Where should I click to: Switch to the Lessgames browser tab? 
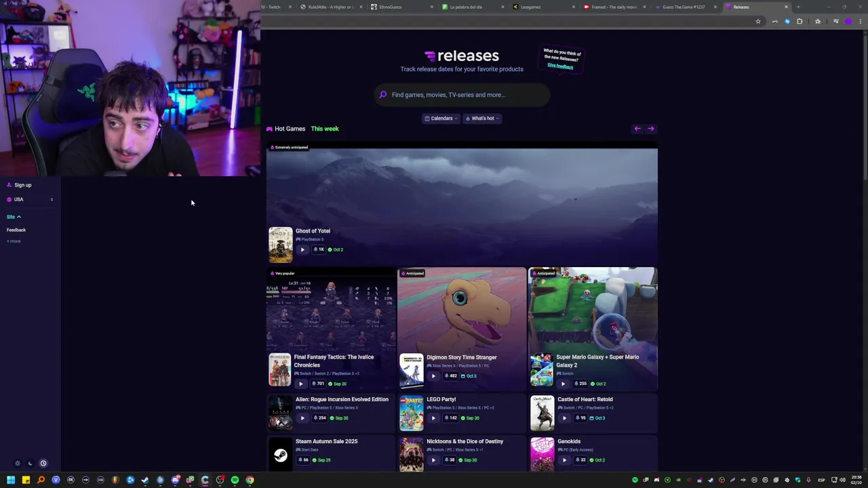click(x=542, y=7)
